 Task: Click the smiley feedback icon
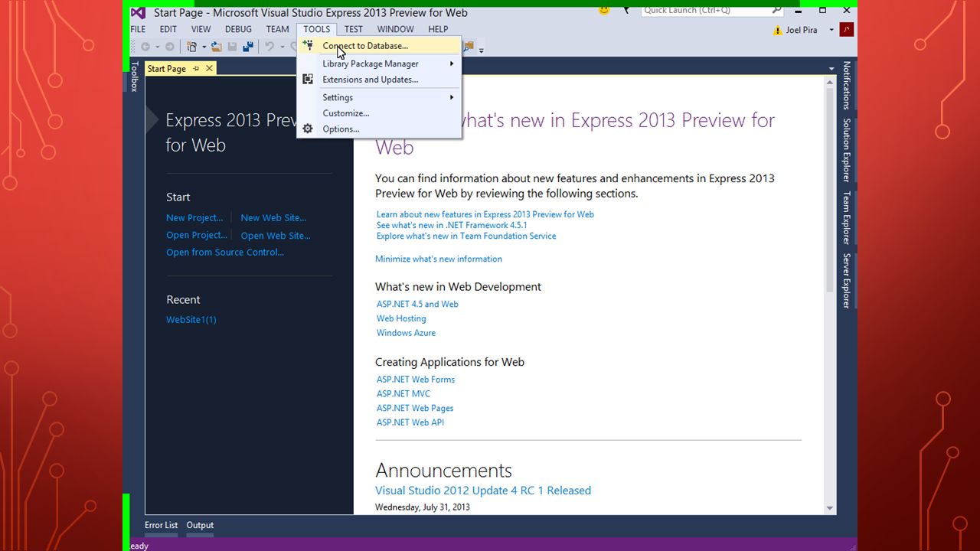point(603,10)
